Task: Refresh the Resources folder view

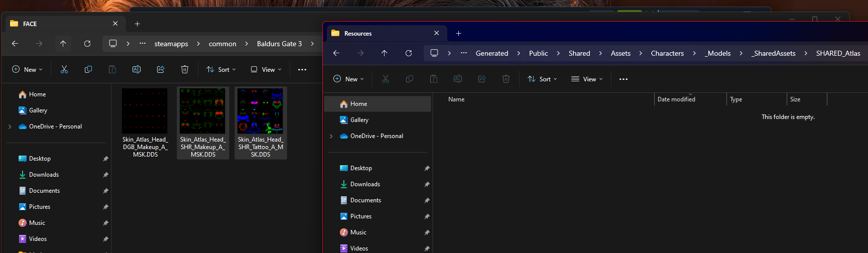Action: click(409, 53)
